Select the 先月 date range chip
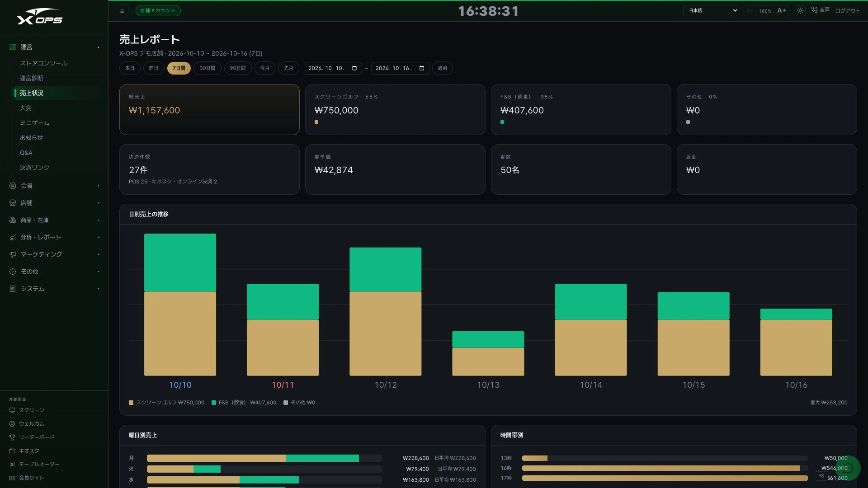 (288, 68)
